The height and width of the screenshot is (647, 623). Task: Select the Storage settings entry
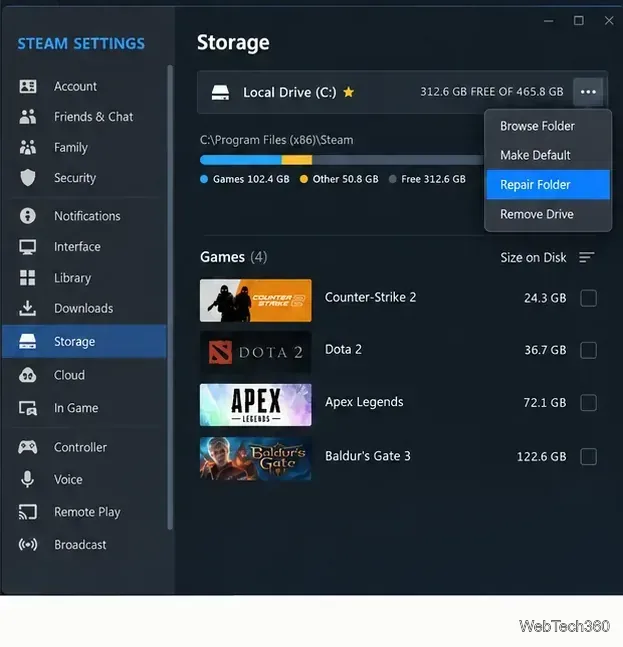point(85,341)
